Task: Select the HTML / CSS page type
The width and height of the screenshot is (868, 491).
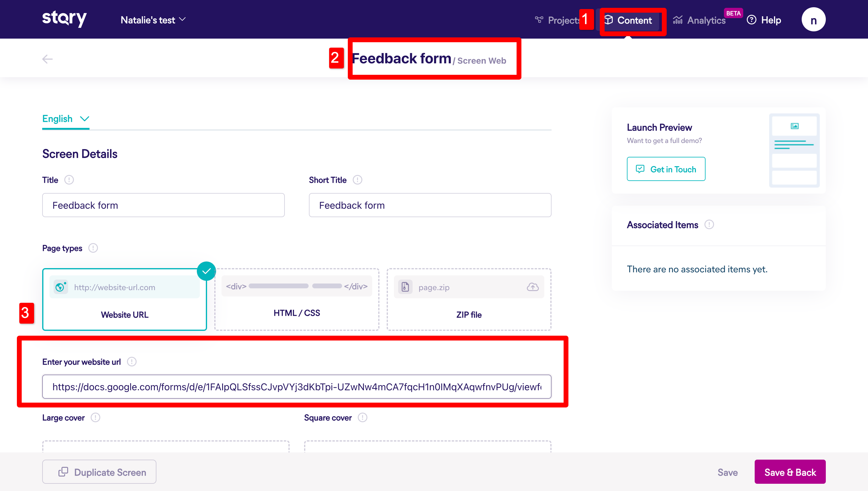Action: (297, 299)
